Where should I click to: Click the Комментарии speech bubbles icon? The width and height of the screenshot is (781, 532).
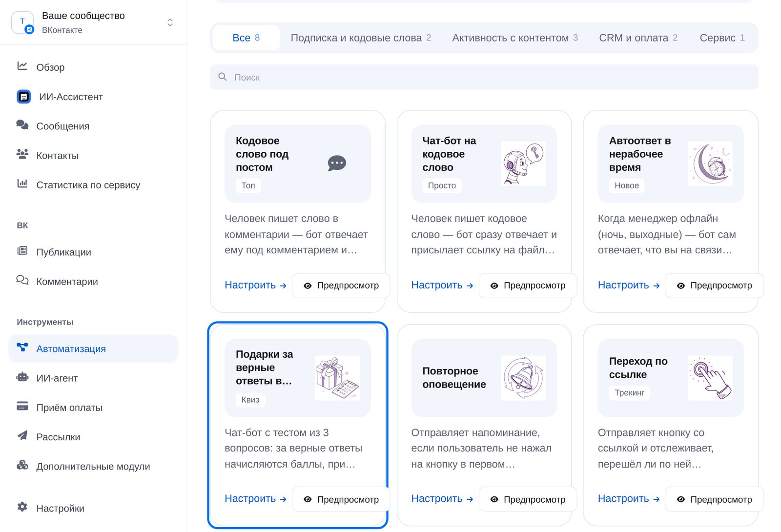[x=22, y=280]
